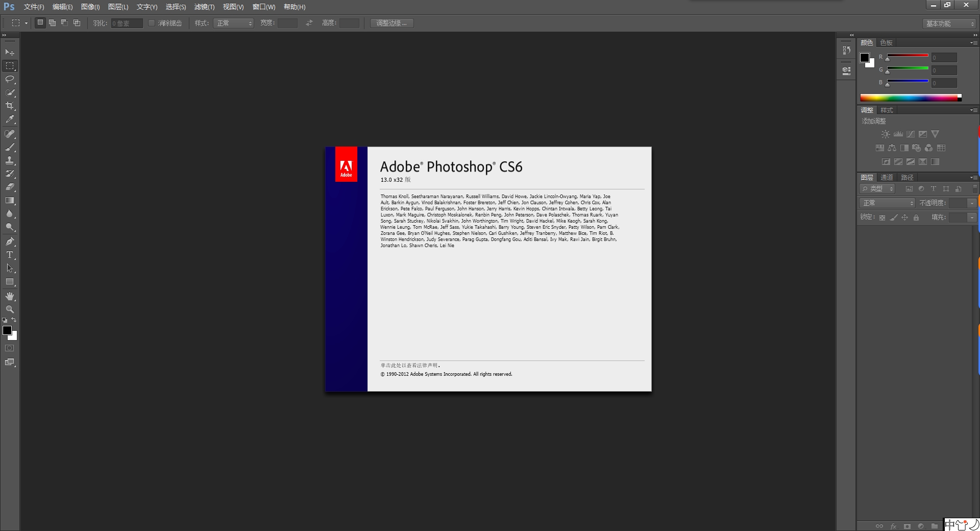Enable the 消除锯齿 anti-alias checkbox
Screen dimensions: 980x531
[x=152, y=23]
